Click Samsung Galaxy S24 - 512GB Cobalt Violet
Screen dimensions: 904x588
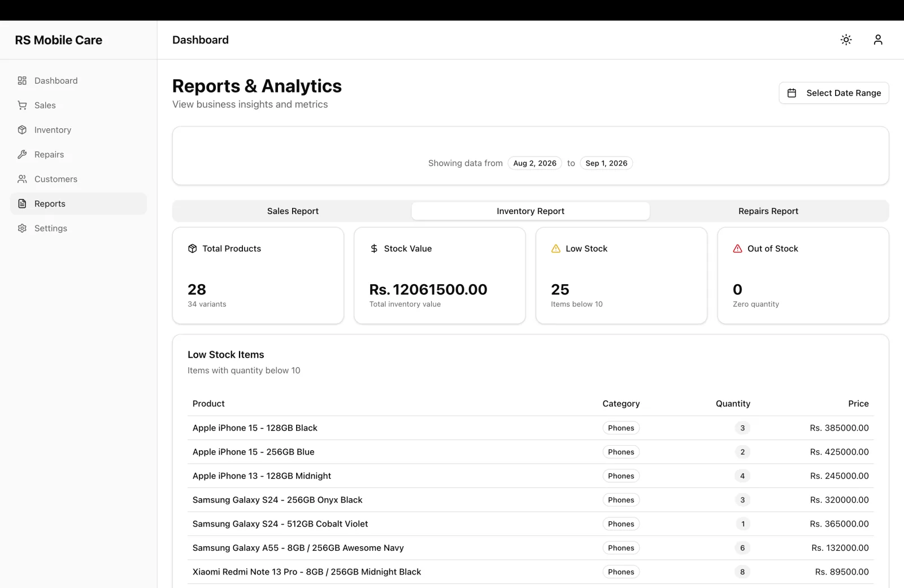pos(280,524)
